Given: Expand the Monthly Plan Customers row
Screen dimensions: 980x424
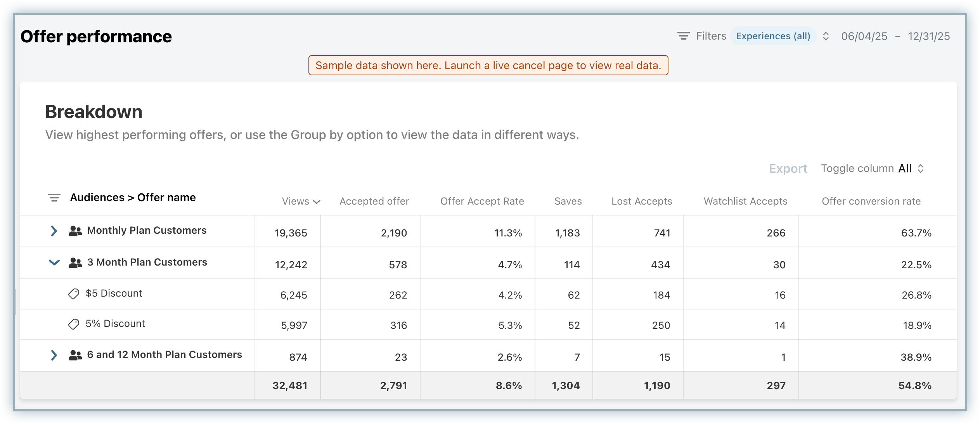Looking at the screenshot, I should pos(54,231).
